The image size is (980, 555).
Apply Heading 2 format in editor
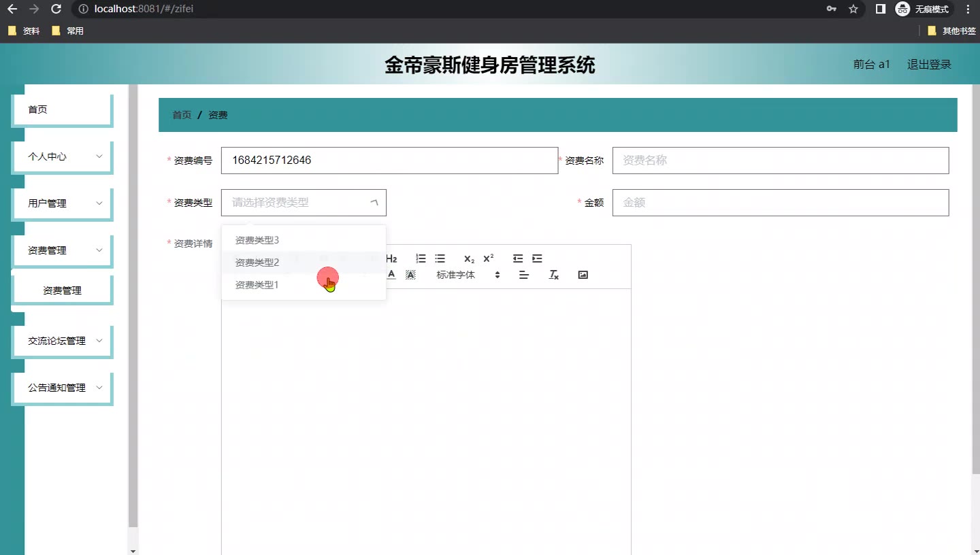pyautogui.click(x=391, y=258)
